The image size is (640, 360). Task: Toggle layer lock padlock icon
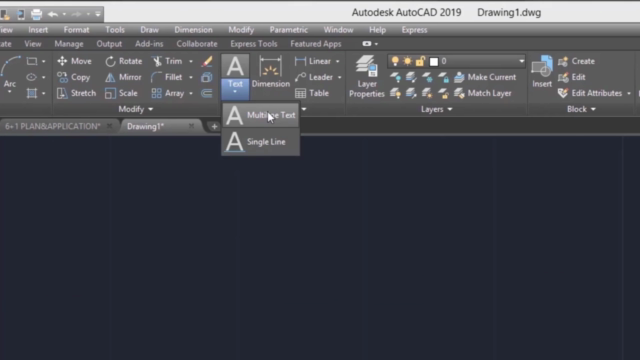(420, 61)
